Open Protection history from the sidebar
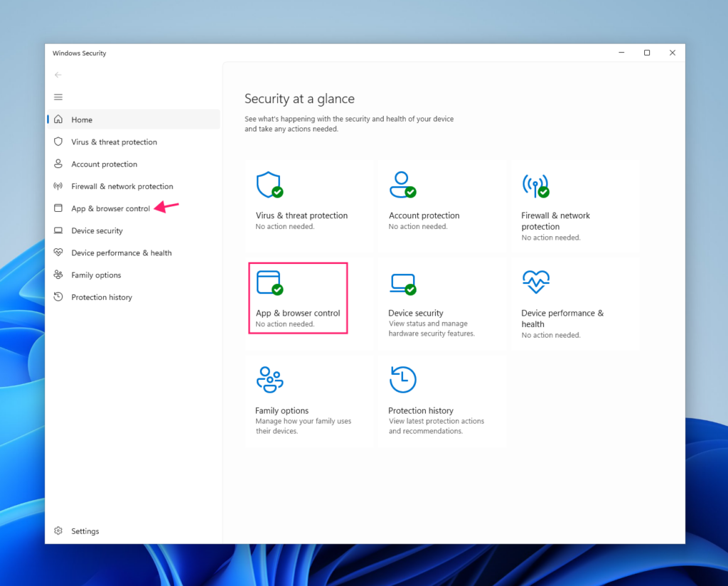 [134, 297]
